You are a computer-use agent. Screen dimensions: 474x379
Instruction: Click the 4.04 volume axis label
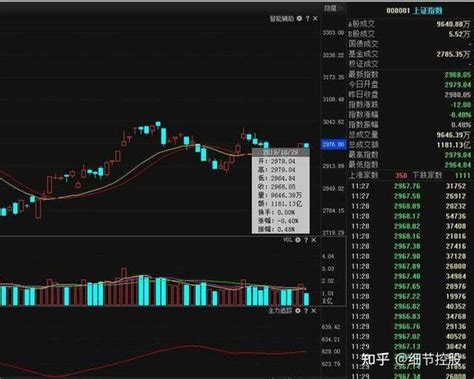(328, 256)
